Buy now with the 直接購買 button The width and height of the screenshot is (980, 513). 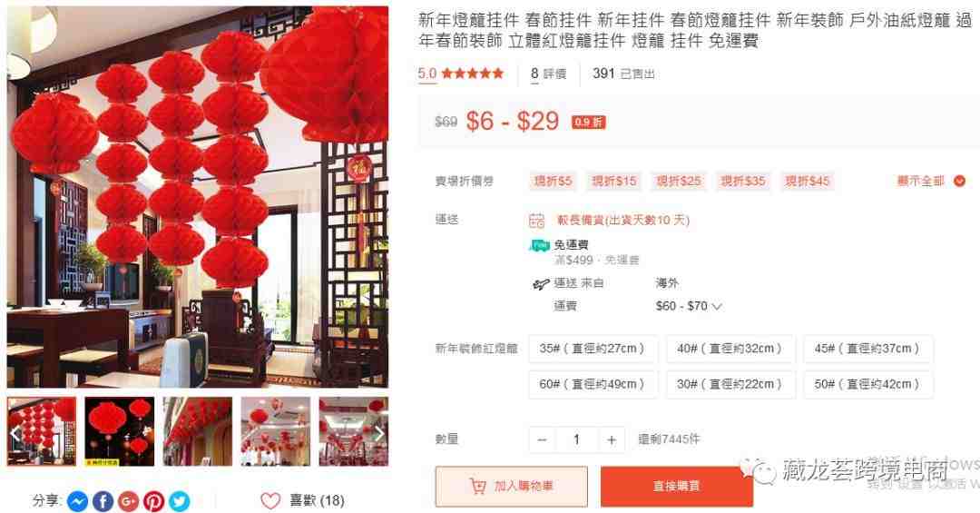pyautogui.click(x=676, y=486)
